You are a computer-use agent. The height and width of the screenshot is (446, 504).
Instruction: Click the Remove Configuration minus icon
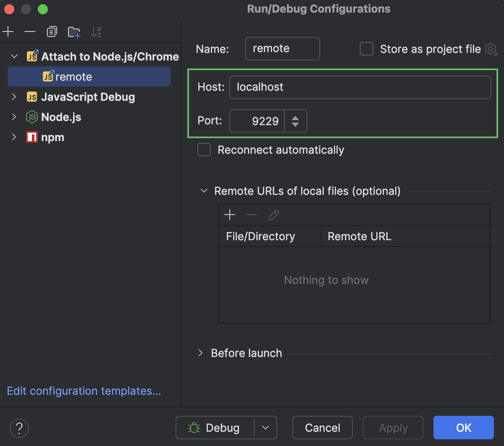click(x=30, y=32)
